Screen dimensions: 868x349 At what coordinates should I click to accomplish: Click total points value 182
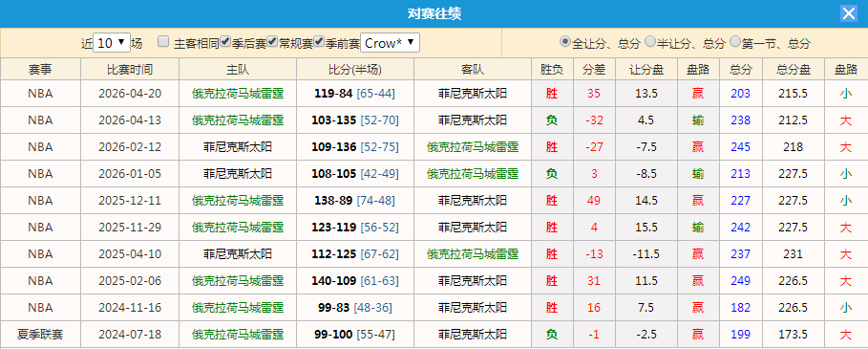point(741,308)
